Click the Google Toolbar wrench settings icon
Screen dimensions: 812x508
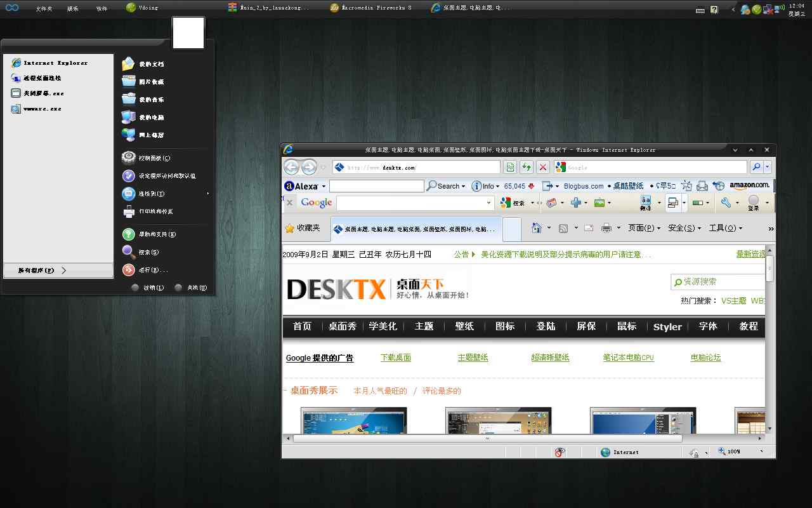pos(726,203)
